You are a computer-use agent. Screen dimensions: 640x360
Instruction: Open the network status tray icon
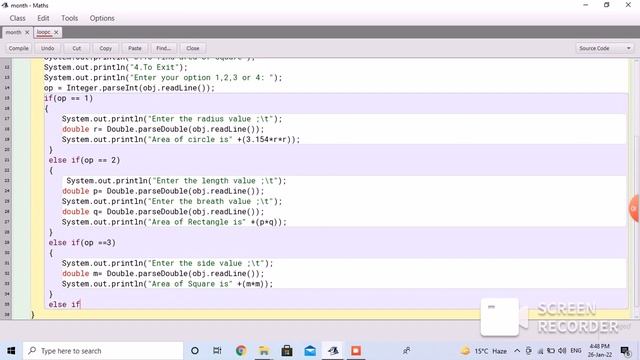540,351
